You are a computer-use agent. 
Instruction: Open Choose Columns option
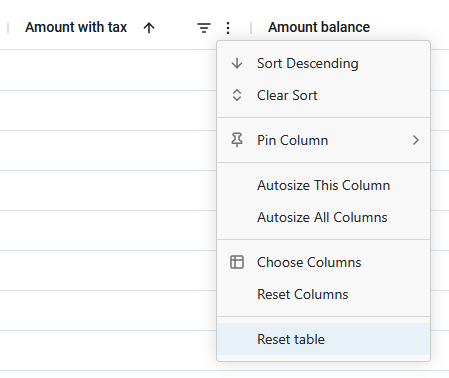(x=323, y=262)
